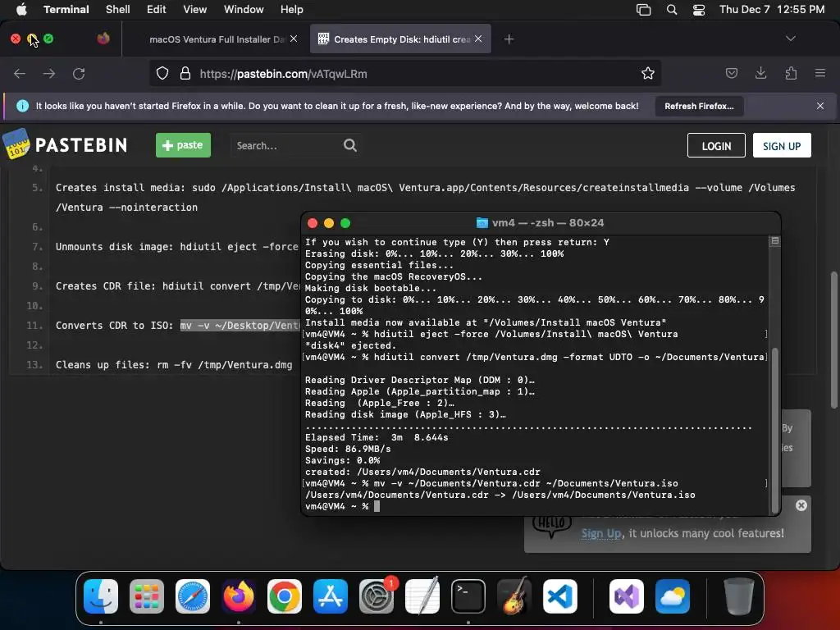Open TextEdit from the Dock

tap(422, 596)
